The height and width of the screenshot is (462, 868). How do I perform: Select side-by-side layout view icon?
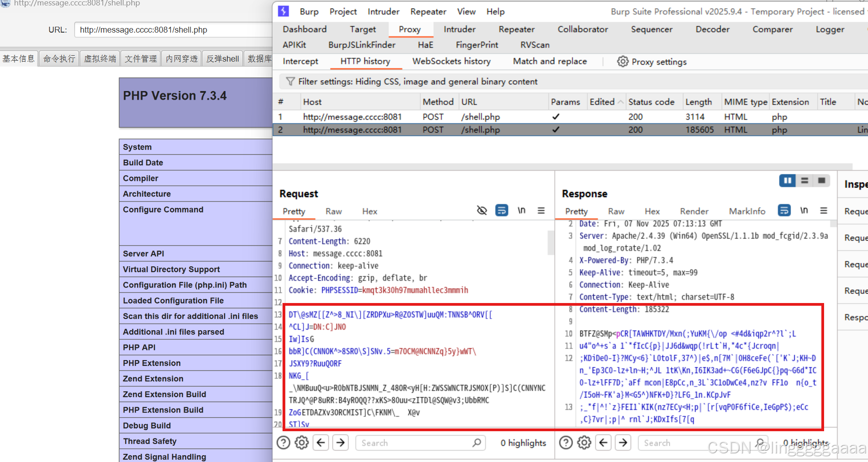pos(787,181)
